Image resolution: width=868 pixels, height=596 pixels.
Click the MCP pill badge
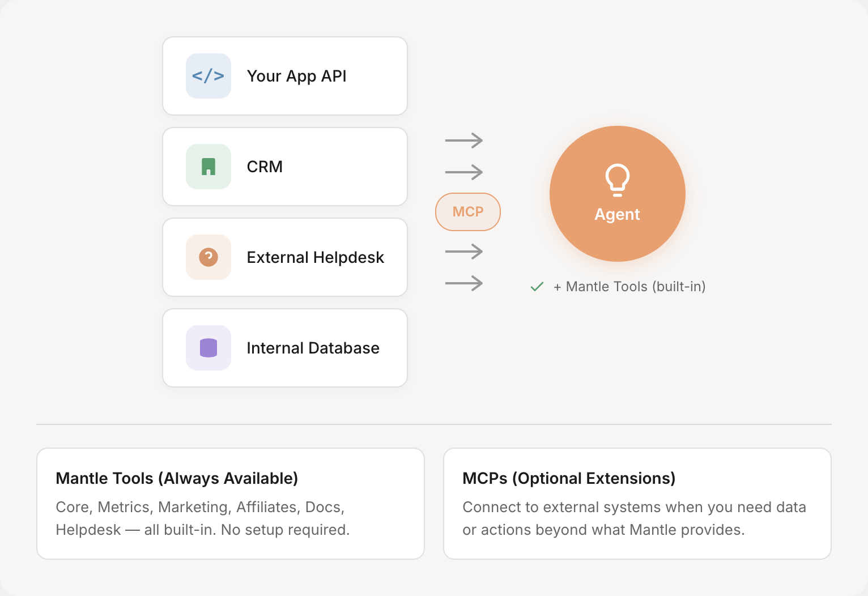pos(468,212)
